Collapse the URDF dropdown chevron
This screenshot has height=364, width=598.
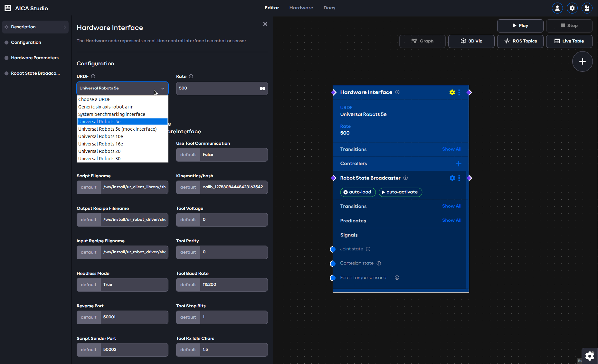click(x=163, y=89)
